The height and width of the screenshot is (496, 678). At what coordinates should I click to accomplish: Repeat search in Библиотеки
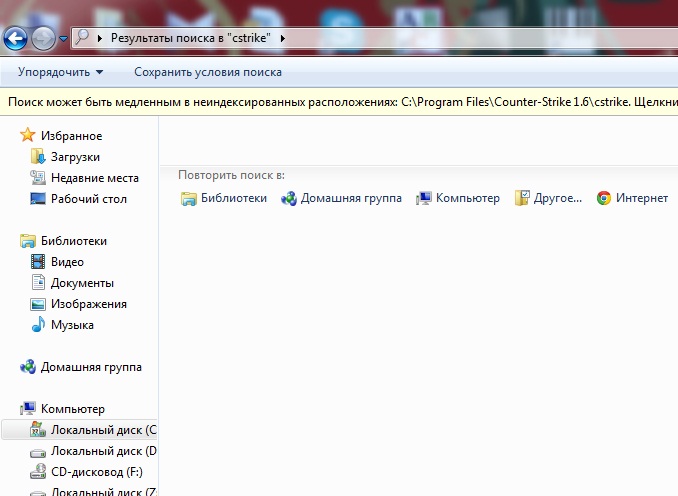[x=233, y=198]
